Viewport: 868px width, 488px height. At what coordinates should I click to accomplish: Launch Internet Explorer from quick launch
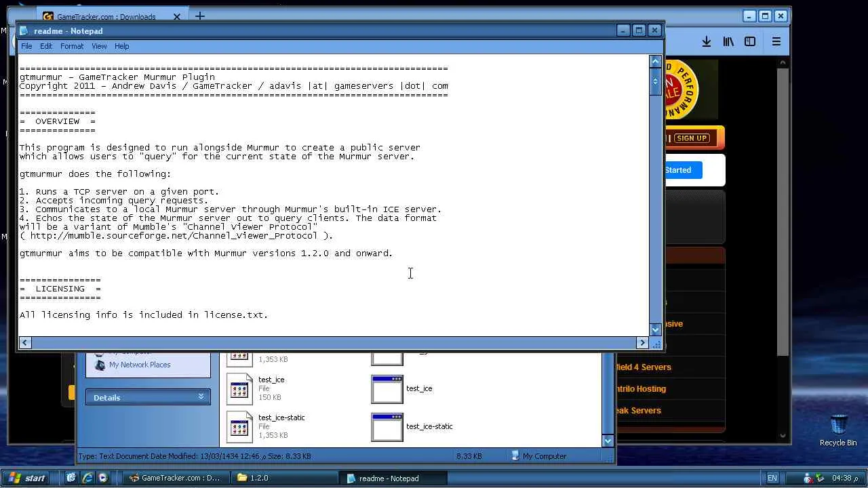tap(87, 478)
